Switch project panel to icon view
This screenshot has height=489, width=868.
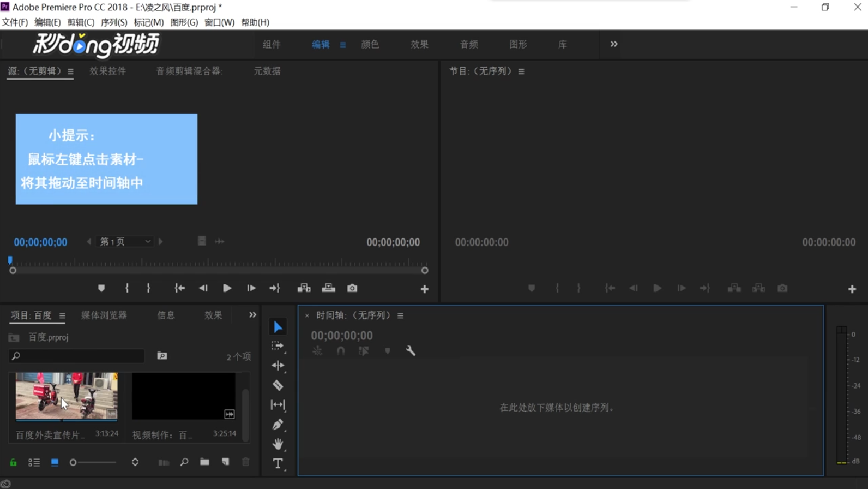(x=55, y=462)
